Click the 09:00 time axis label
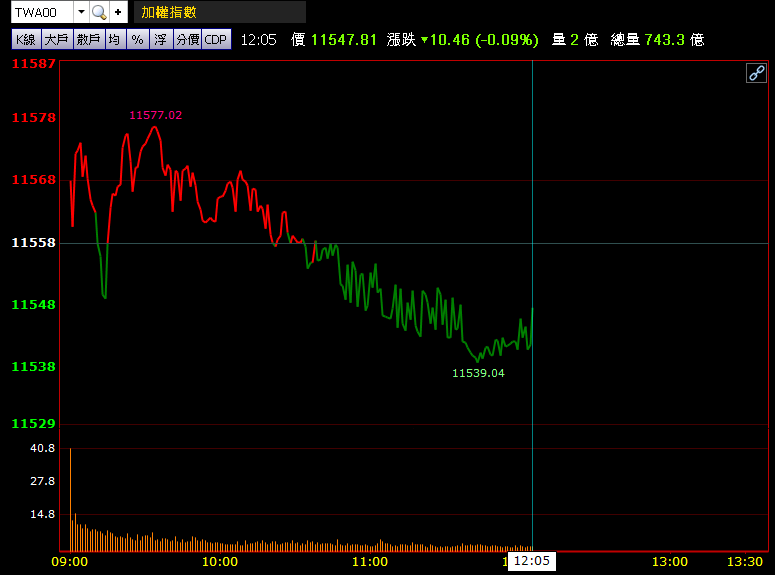This screenshot has width=775, height=575. tap(70, 562)
